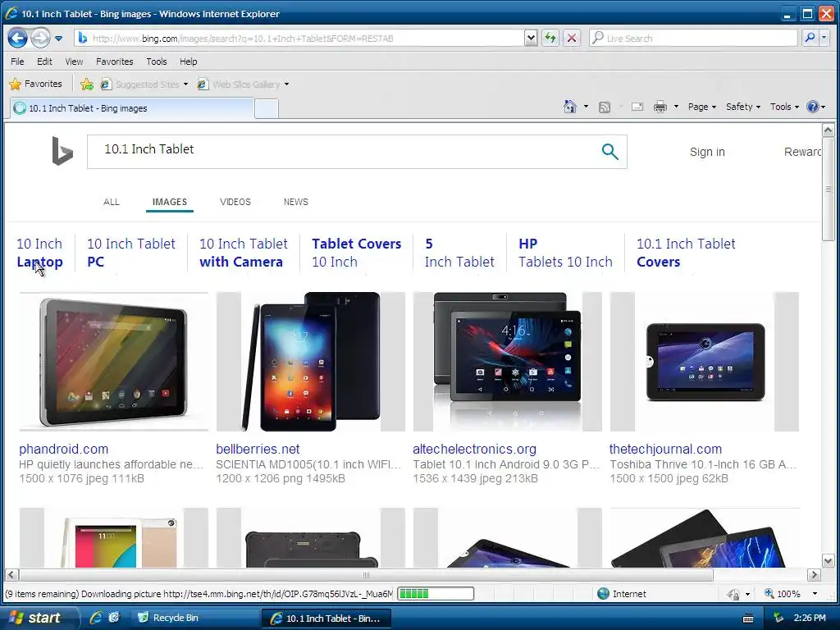Open the Toshiba Thrive tablet thumbnail
840x630 pixels.
click(705, 362)
